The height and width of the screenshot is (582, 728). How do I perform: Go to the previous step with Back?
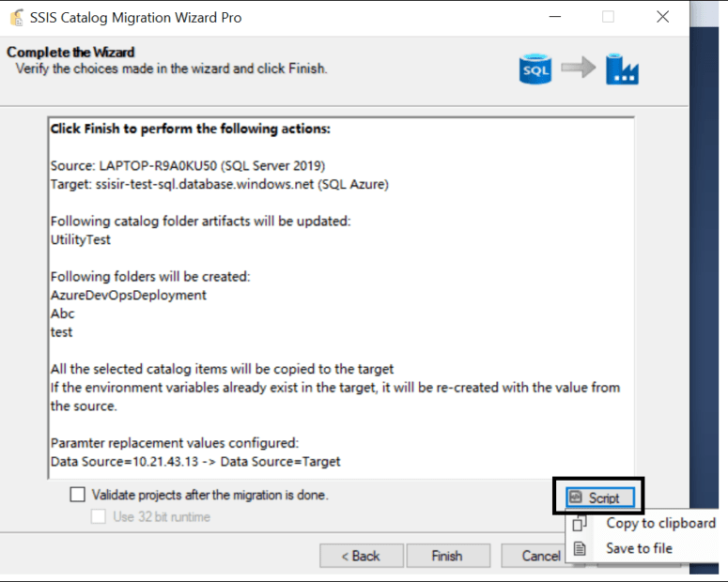click(362, 556)
